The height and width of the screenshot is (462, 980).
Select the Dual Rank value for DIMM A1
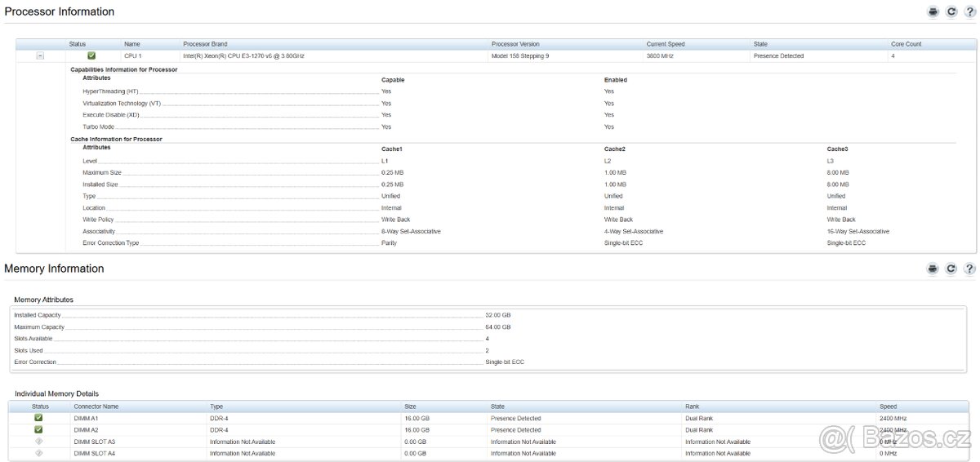click(x=699, y=418)
